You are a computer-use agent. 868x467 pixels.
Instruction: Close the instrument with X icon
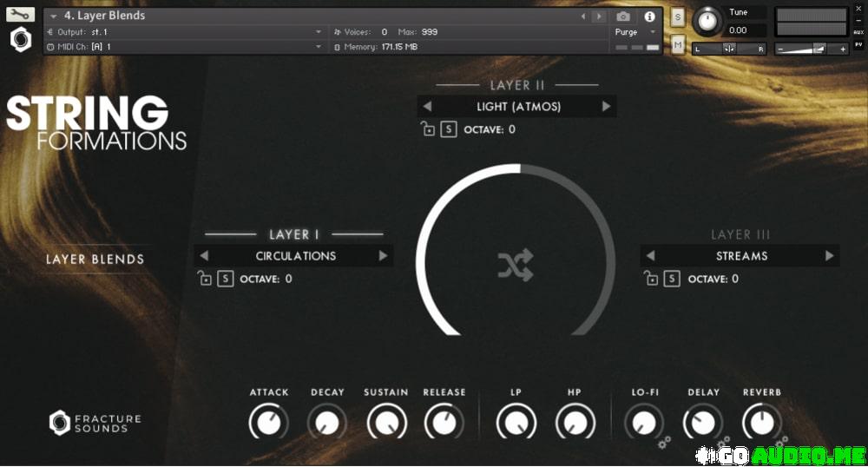click(x=858, y=10)
